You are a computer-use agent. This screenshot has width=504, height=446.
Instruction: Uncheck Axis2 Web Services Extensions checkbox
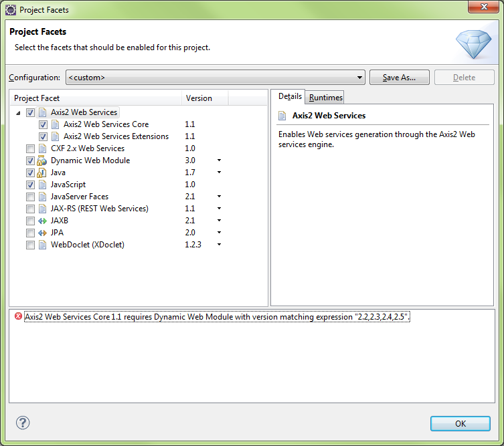coord(43,137)
